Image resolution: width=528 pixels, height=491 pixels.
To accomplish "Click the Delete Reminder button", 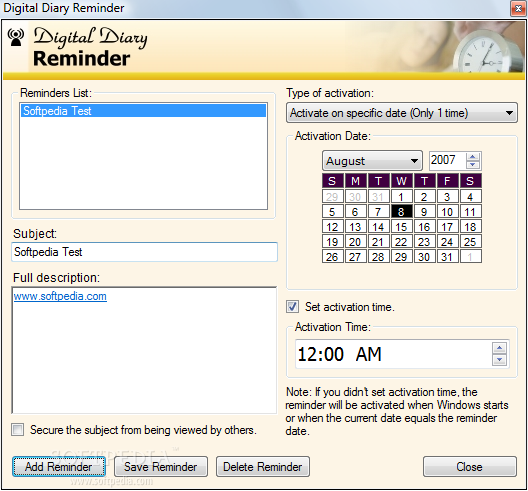I will 263,467.
